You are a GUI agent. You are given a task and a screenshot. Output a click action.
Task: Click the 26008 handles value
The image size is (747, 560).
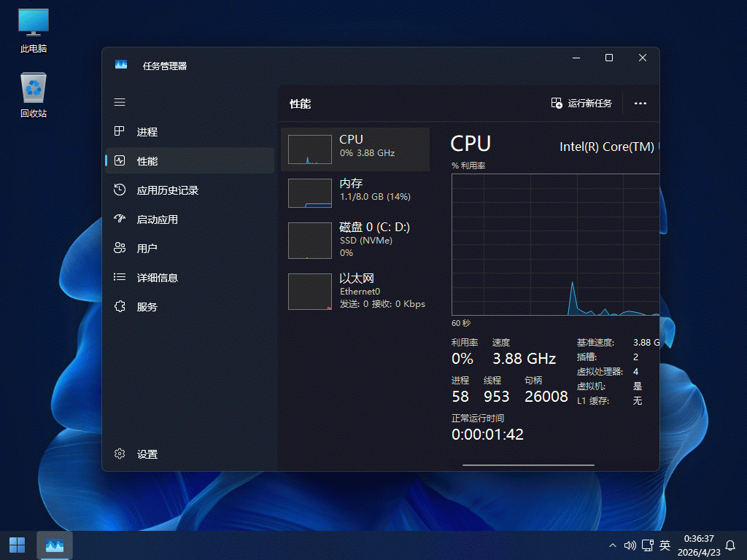click(546, 396)
